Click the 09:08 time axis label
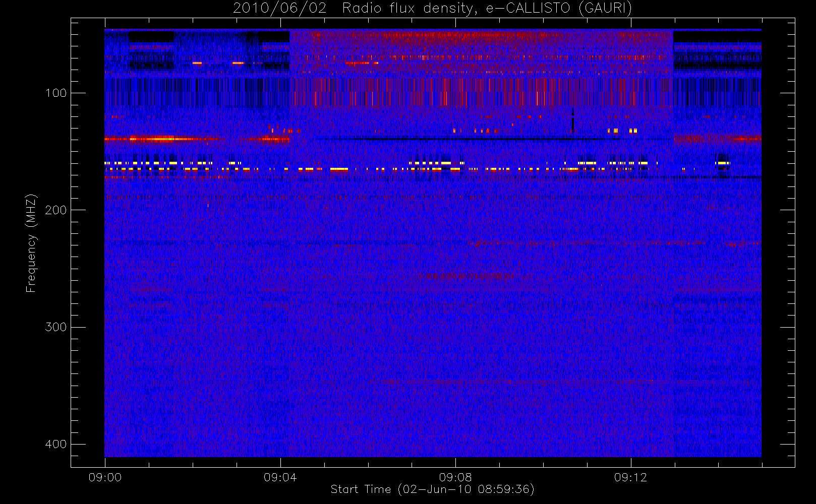This screenshot has height=504, width=816. click(x=455, y=477)
